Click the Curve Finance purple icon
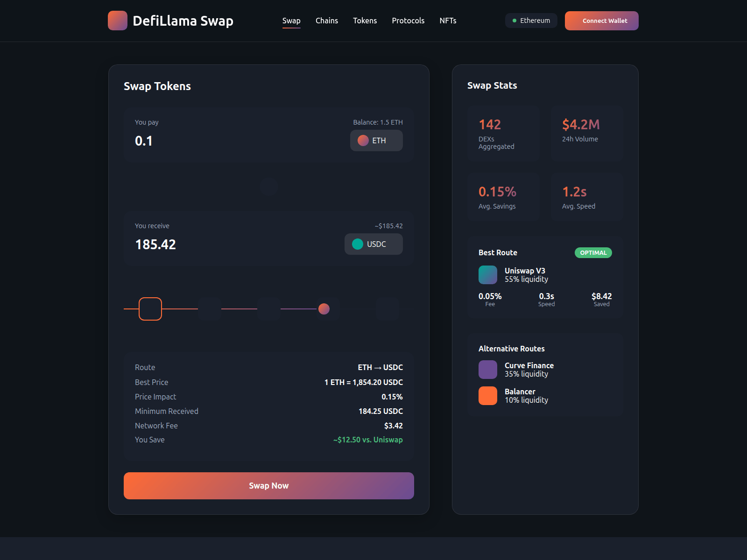 point(488,370)
